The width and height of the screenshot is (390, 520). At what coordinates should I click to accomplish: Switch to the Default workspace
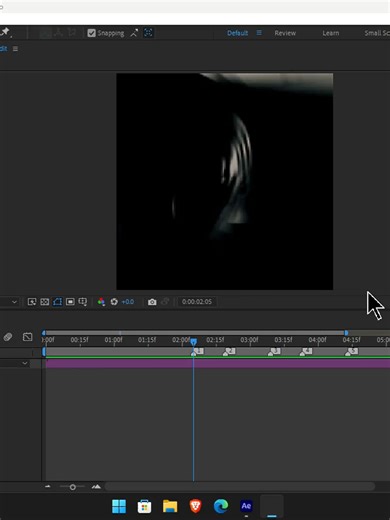pos(237,33)
